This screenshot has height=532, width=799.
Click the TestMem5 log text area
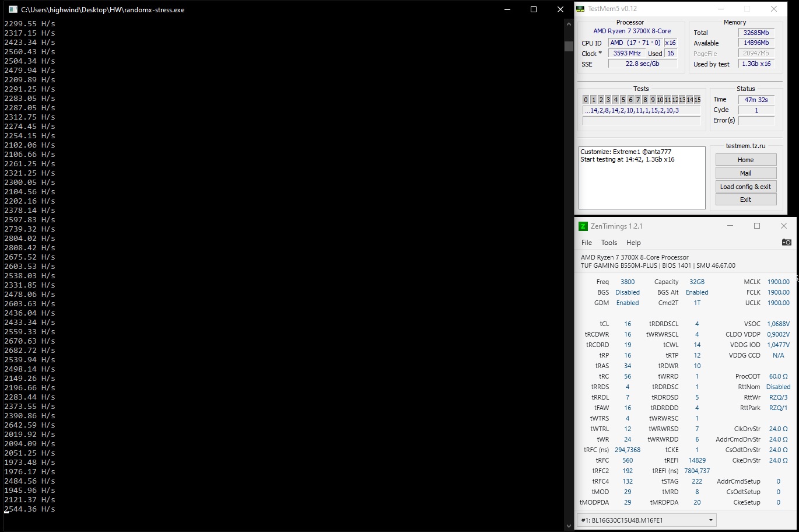[642, 178]
